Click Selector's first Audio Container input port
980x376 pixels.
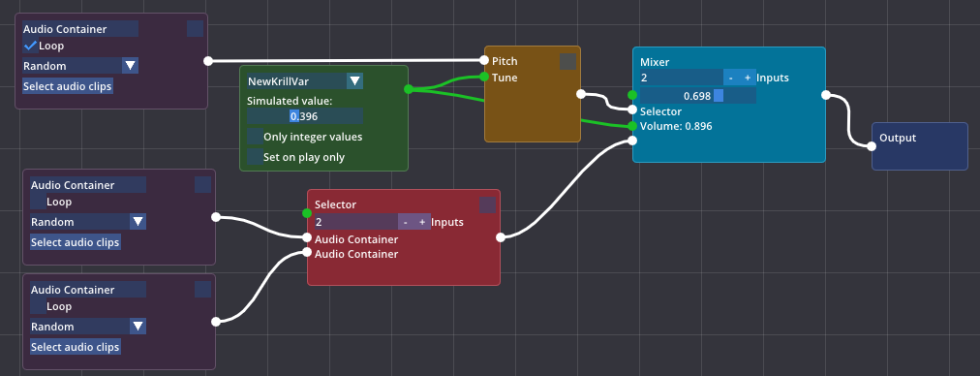tap(307, 237)
